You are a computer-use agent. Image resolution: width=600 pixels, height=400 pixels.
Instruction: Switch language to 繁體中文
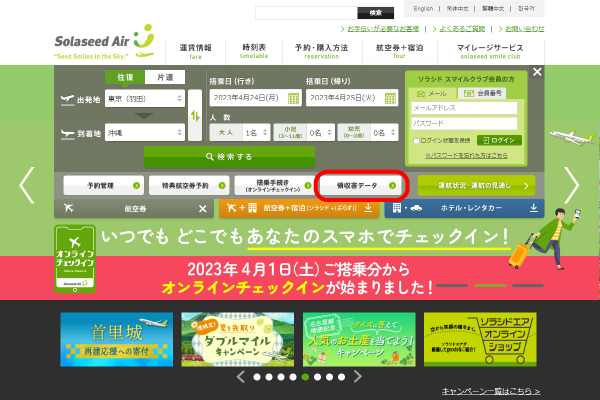pos(493,8)
